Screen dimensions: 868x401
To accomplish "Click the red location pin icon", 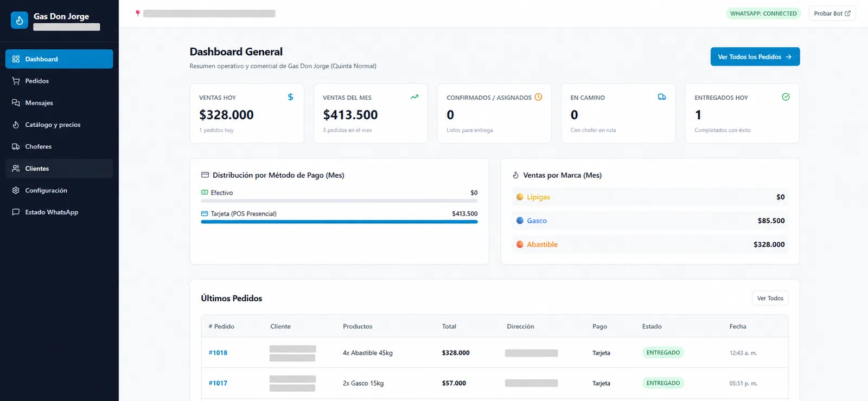I will coord(138,13).
